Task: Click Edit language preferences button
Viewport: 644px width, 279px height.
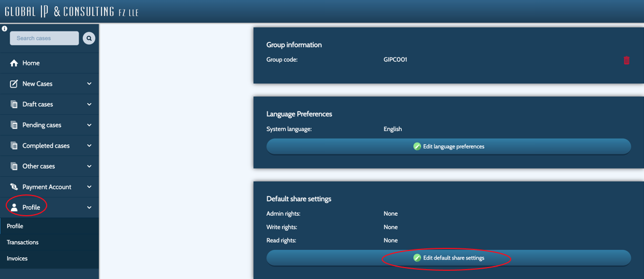Action: click(x=449, y=146)
